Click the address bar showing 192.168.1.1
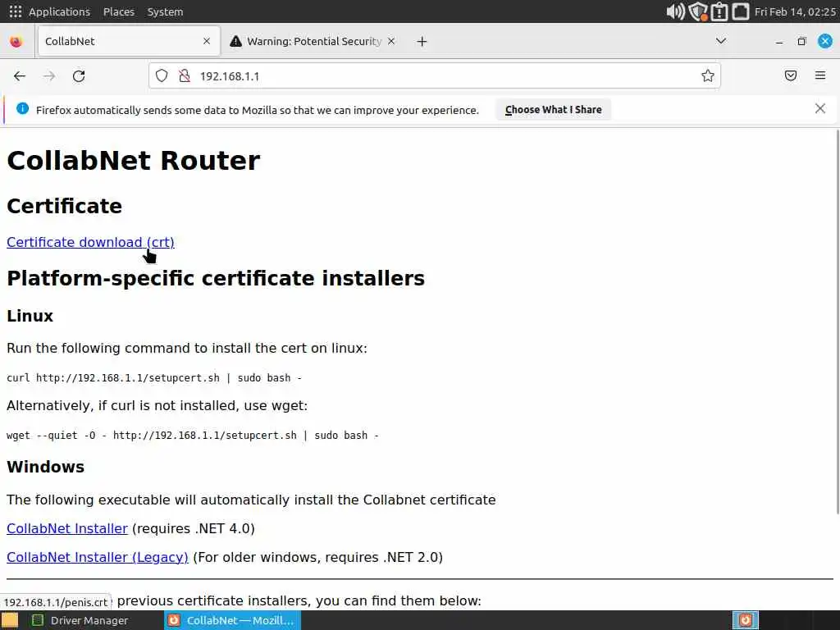Image resolution: width=840 pixels, height=630 pixels. tap(435, 76)
